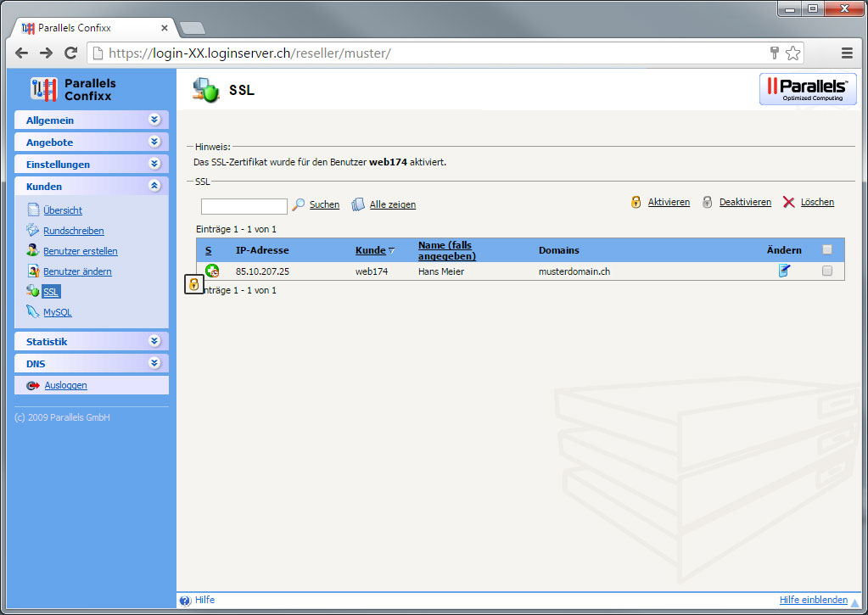The height and width of the screenshot is (615, 868).
Task: Expand the Statistik menu chevron
Action: coord(154,341)
